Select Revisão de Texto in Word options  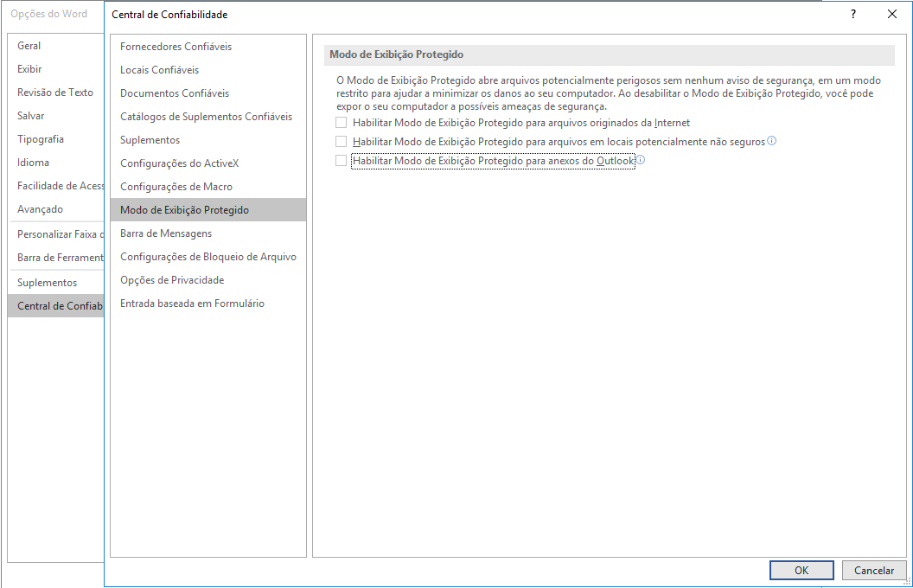click(x=55, y=93)
